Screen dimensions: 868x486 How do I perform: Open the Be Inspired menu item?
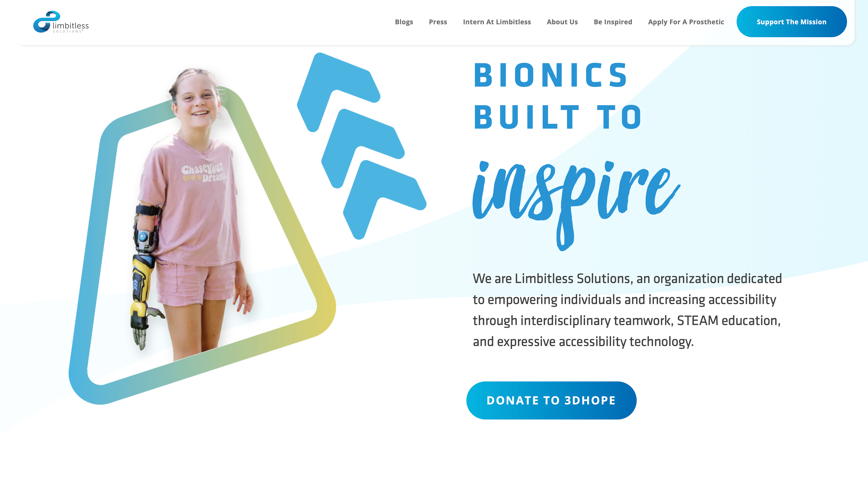coord(613,22)
